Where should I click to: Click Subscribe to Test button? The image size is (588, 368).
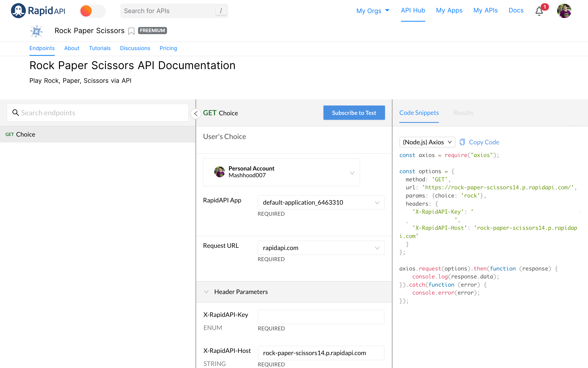(x=354, y=113)
